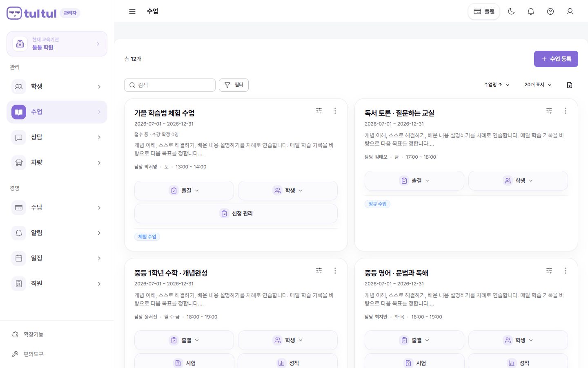
Task: Open settings sliders for 중등 1학년 수학 card
Action: pos(319,271)
